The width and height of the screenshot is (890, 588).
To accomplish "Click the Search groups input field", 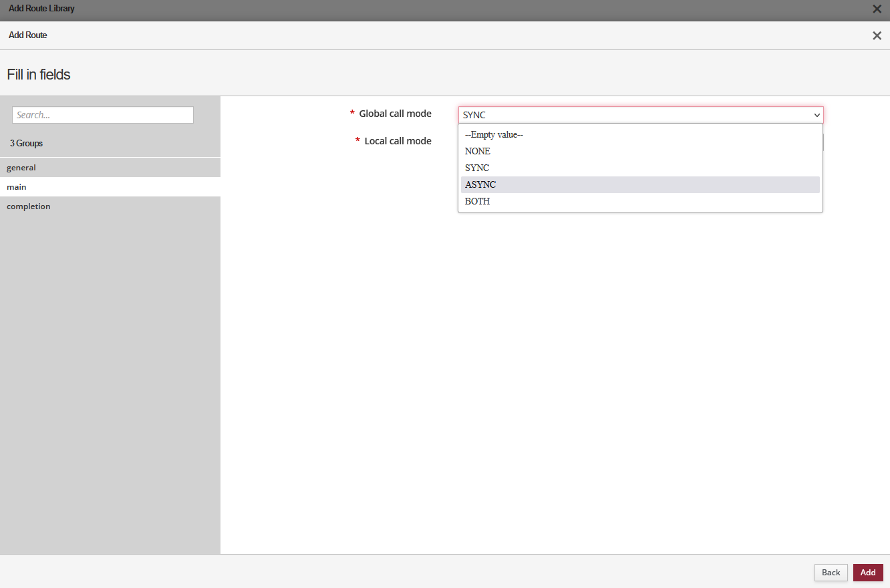I will (103, 115).
